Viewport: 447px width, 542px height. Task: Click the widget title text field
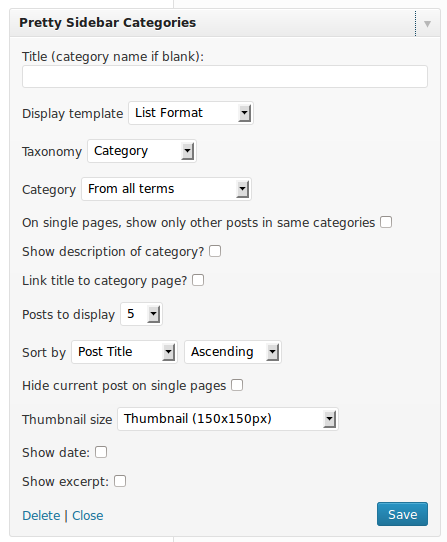tap(225, 76)
